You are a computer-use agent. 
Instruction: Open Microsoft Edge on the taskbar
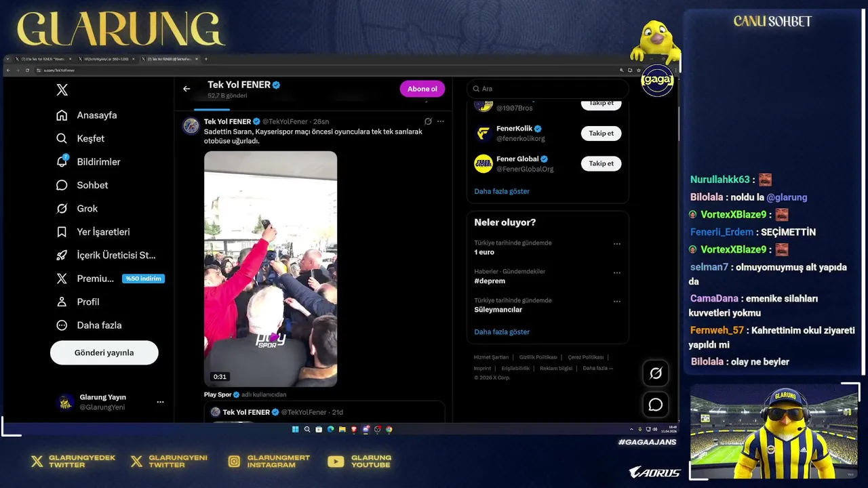pos(330,429)
